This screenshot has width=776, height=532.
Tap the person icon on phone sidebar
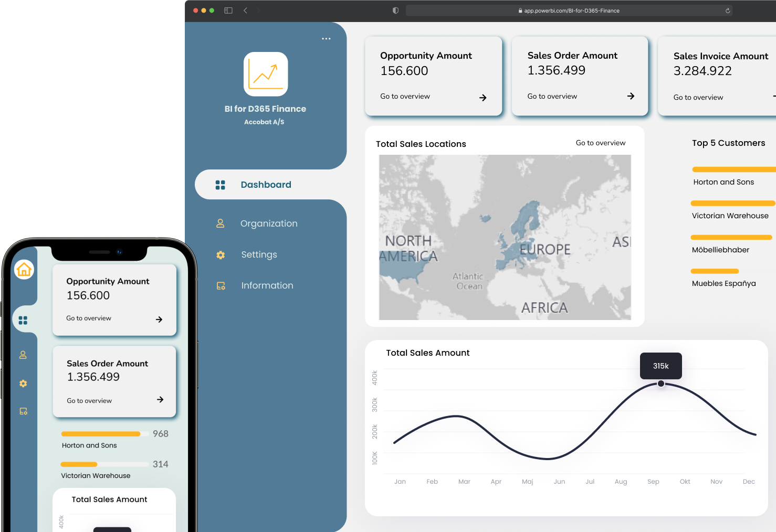[23, 355]
